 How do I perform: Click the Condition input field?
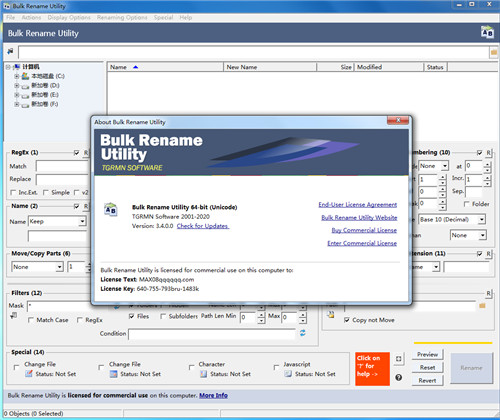click(212, 334)
